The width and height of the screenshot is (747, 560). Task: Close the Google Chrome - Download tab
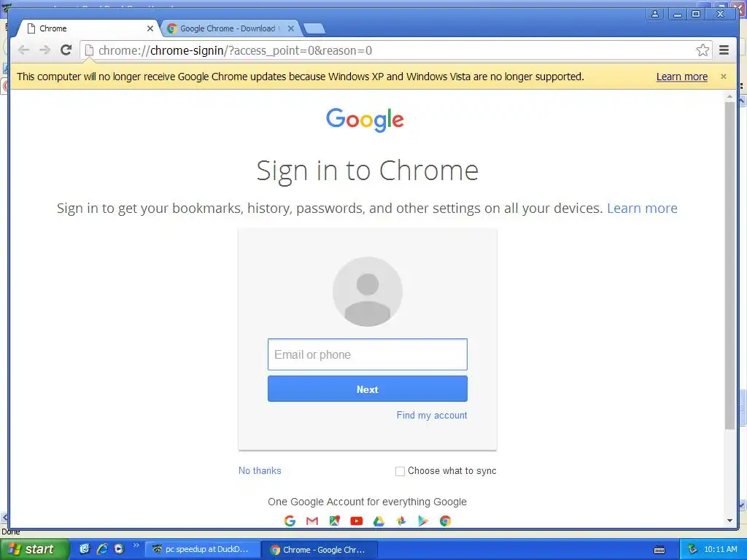[x=290, y=28]
